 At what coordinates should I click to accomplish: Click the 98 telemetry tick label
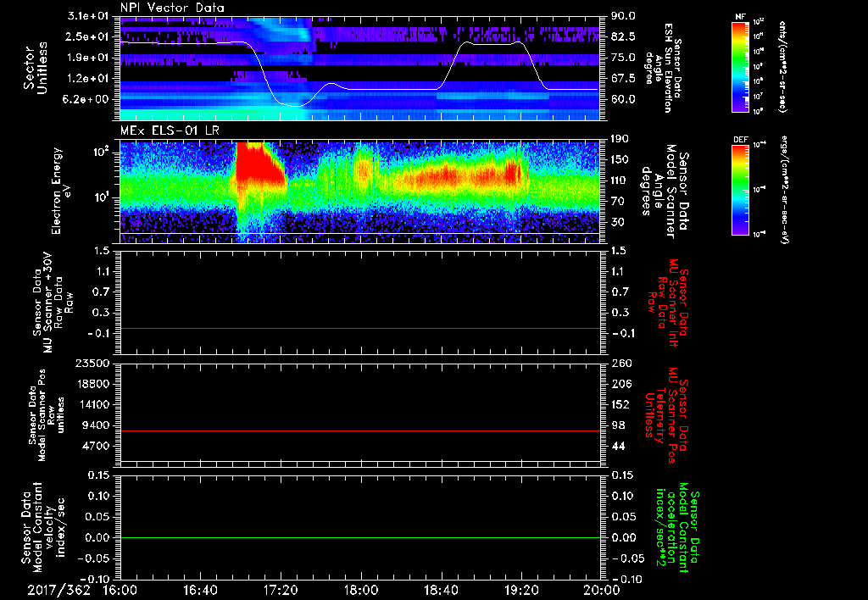pos(618,425)
